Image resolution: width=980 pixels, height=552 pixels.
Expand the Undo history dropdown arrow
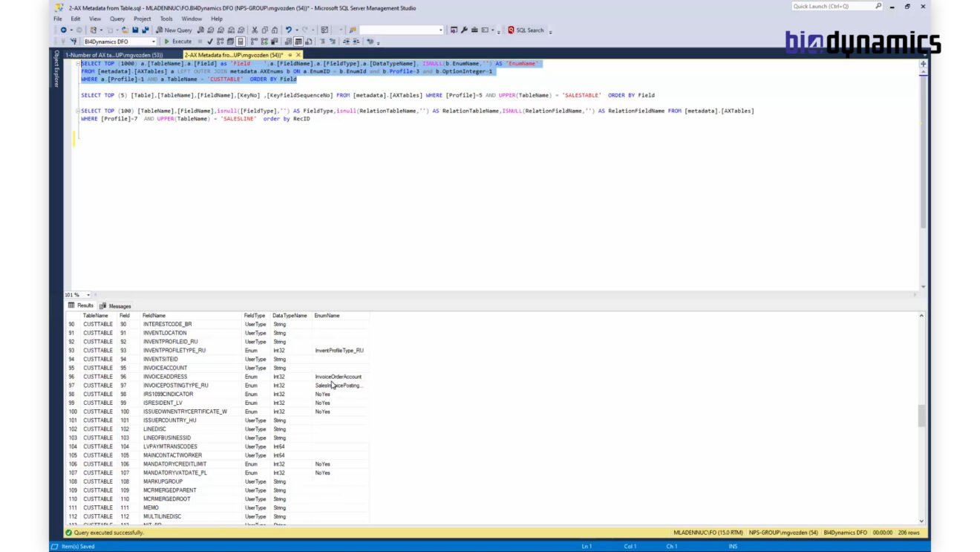(295, 30)
